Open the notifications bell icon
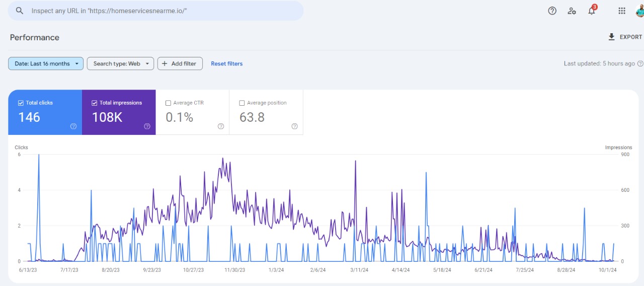The width and height of the screenshot is (644, 286). click(x=592, y=11)
